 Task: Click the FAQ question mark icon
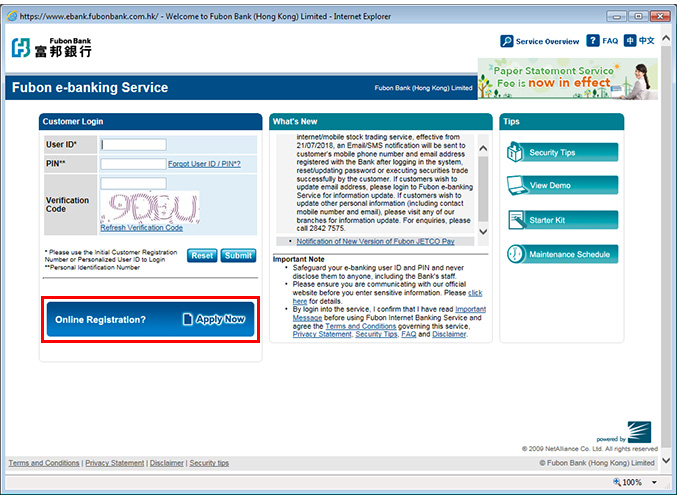[x=592, y=41]
